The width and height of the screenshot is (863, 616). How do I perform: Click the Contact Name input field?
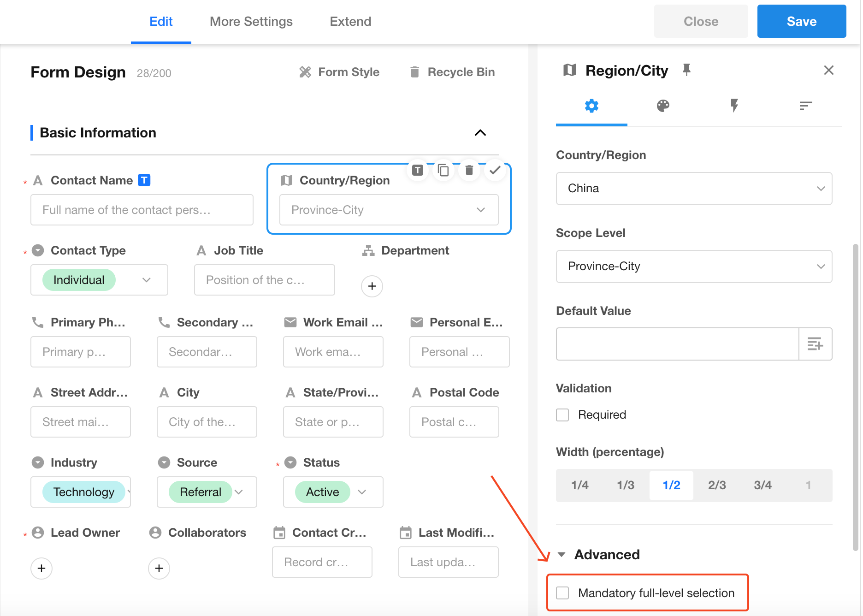(142, 210)
